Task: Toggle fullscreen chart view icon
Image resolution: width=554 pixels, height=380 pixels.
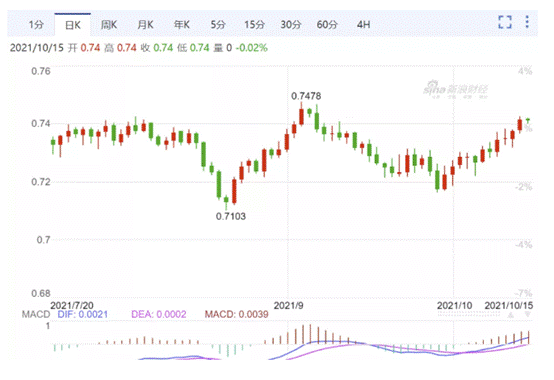Action: [505, 22]
